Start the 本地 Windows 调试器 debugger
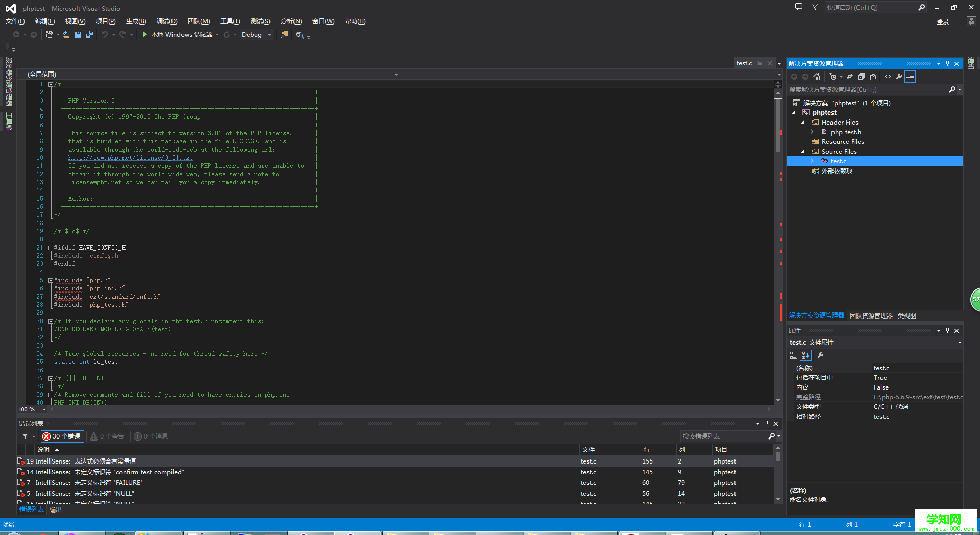This screenshot has height=535, width=980. (177, 35)
